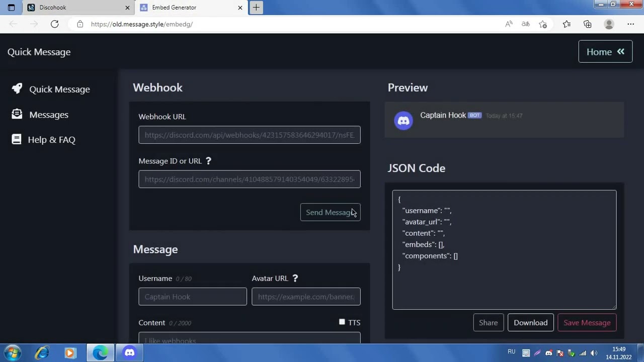Click the Captain Hook name in preview
This screenshot has width=644, height=362.
(x=443, y=115)
